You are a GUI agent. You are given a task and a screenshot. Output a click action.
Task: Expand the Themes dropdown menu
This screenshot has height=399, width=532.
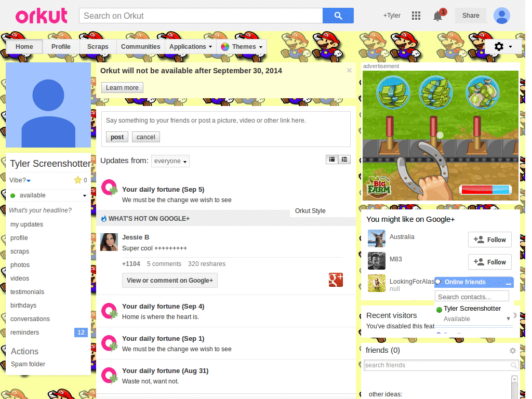241,46
